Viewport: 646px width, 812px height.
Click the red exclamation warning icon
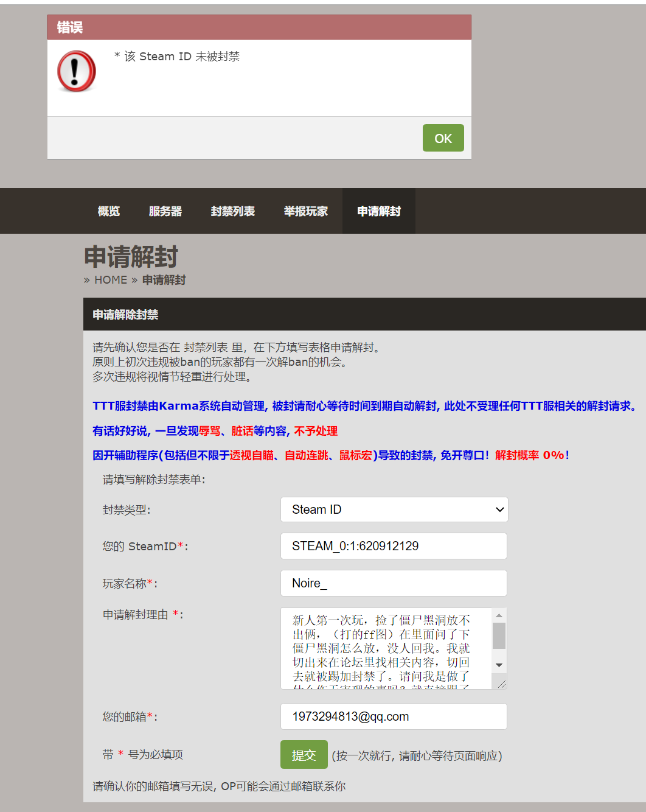[77, 71]
